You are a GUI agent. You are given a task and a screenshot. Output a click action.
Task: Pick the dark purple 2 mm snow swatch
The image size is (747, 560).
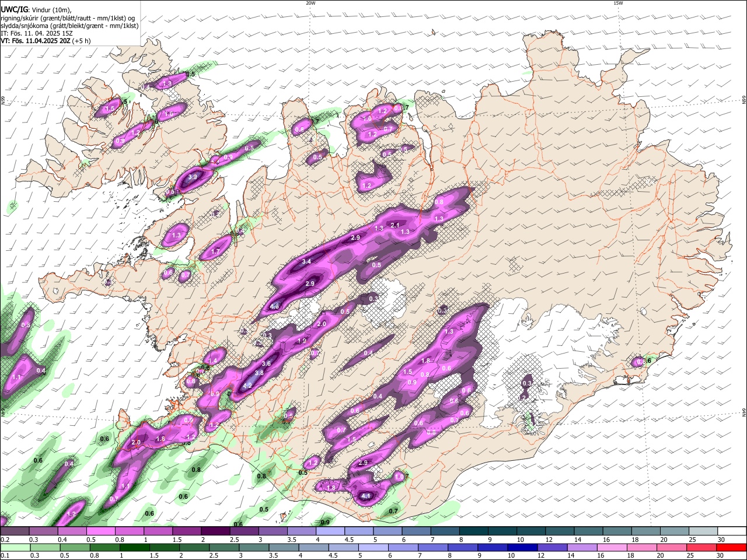pyautogui.click(x=215, y=531)
